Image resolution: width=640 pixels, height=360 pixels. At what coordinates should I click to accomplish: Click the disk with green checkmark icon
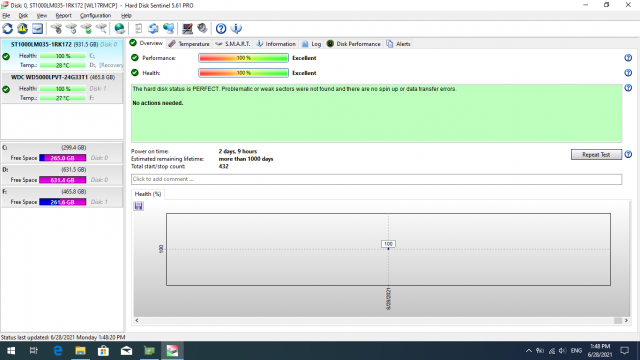coord(87,29)
